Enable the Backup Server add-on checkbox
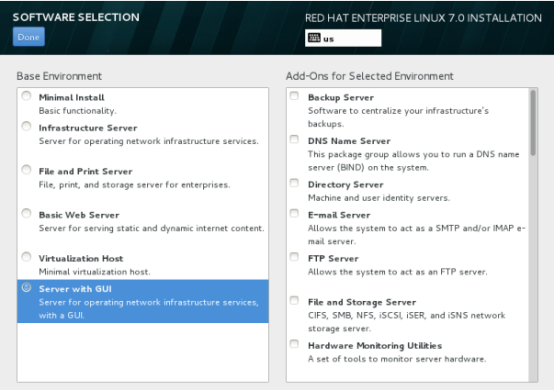 tap(294, 96)
